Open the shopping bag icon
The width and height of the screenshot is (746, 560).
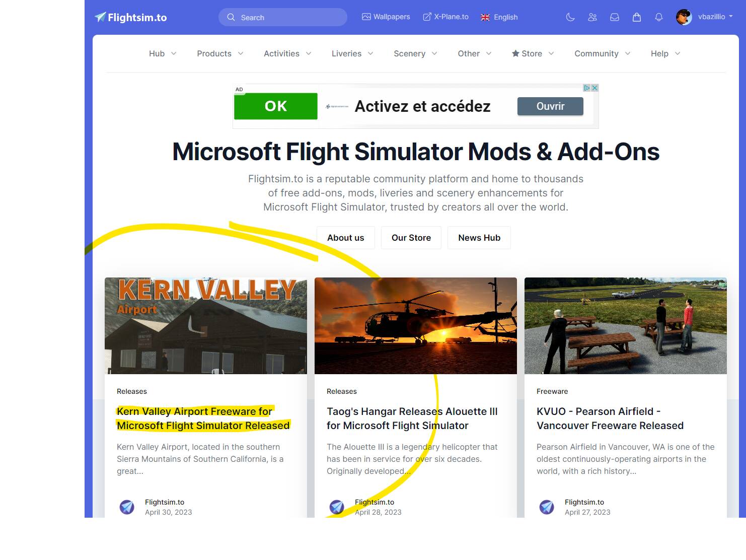[x=637, y=17]
